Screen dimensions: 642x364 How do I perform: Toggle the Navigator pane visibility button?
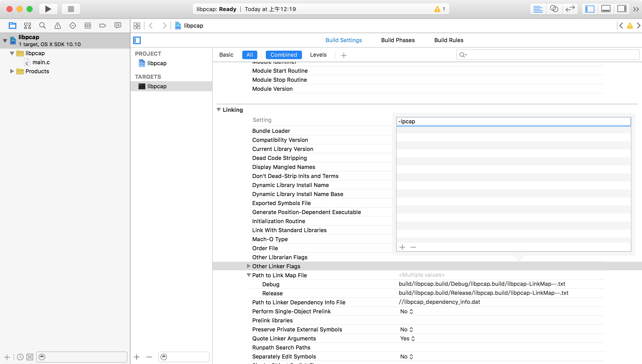pyautogui.click(x=590, y=9)
